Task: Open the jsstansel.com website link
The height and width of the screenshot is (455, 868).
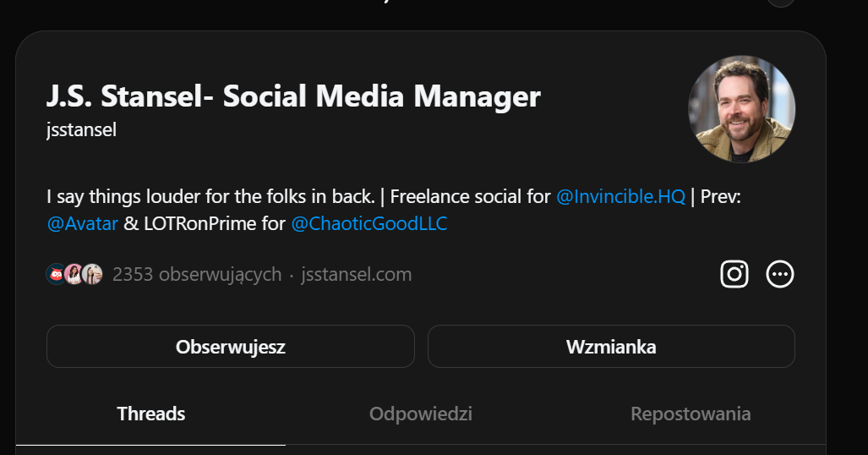Action: click(x=356, y=274)
